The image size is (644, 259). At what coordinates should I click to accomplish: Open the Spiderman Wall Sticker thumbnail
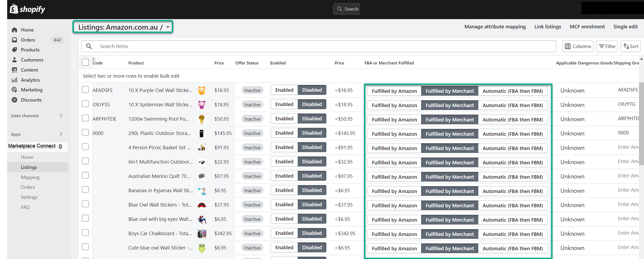tap(202, 105)
